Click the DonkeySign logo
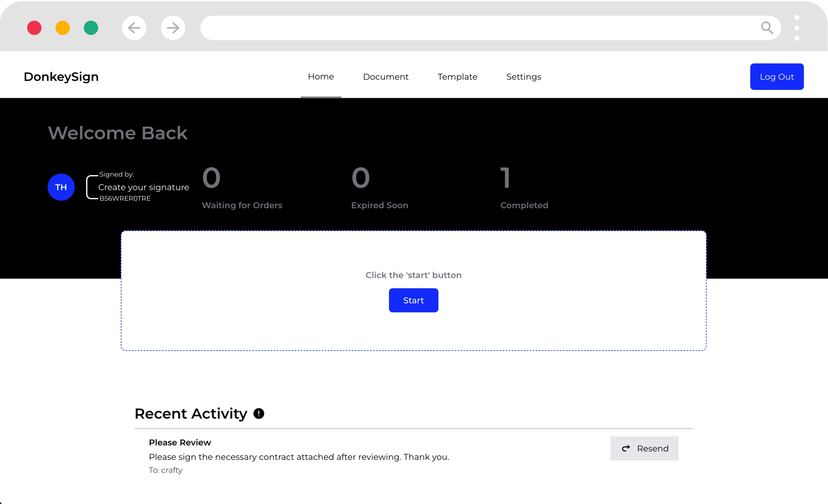Viewport: 828px width, 504px height. pos(61,77)
